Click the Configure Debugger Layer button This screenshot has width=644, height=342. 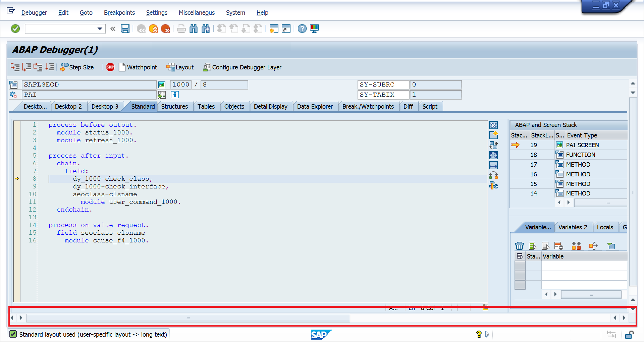click(x=242, y=67)
